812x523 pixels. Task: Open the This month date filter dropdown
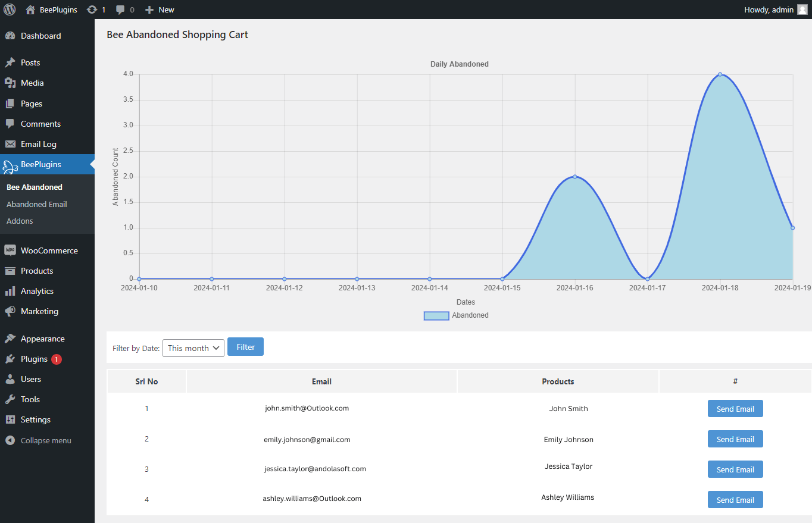tap(193, 348)
